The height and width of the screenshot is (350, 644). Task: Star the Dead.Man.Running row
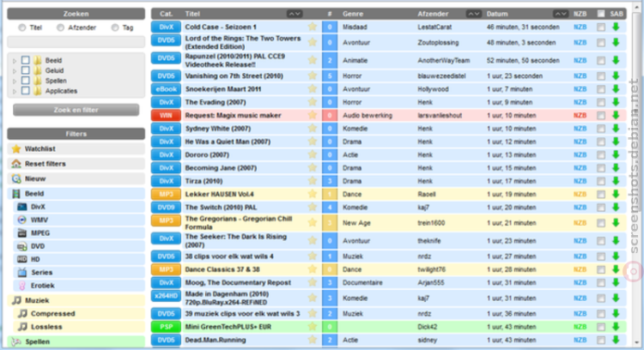pos(313,340)
